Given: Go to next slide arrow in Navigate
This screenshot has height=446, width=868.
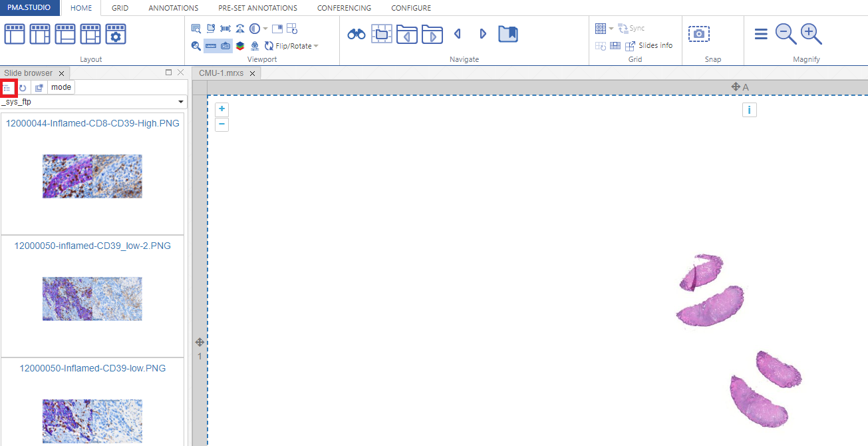Looking at the screenshot, I should [483, 34].
